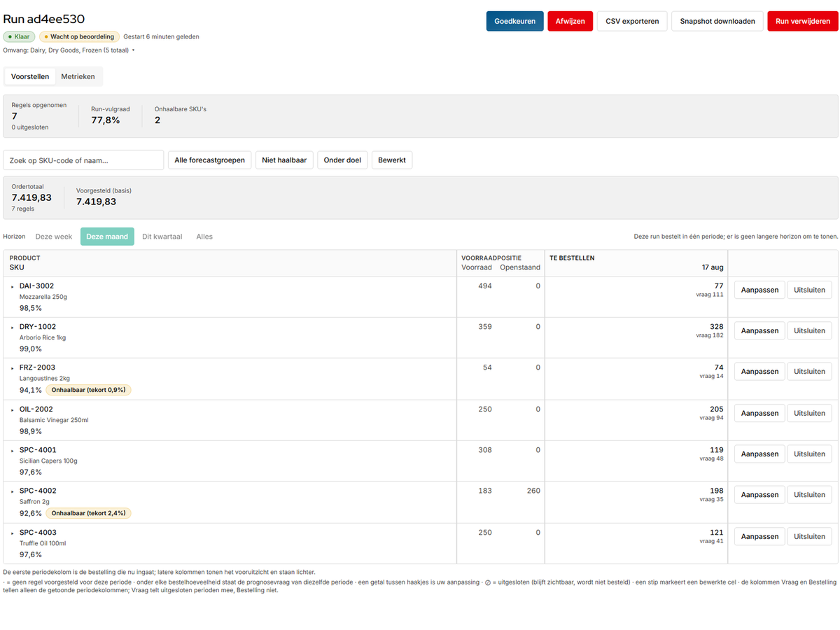Adjust Sicilian Capers 100g order
Image resolution: width=840 pixels, height=630 pixels.
pos(759,454)
